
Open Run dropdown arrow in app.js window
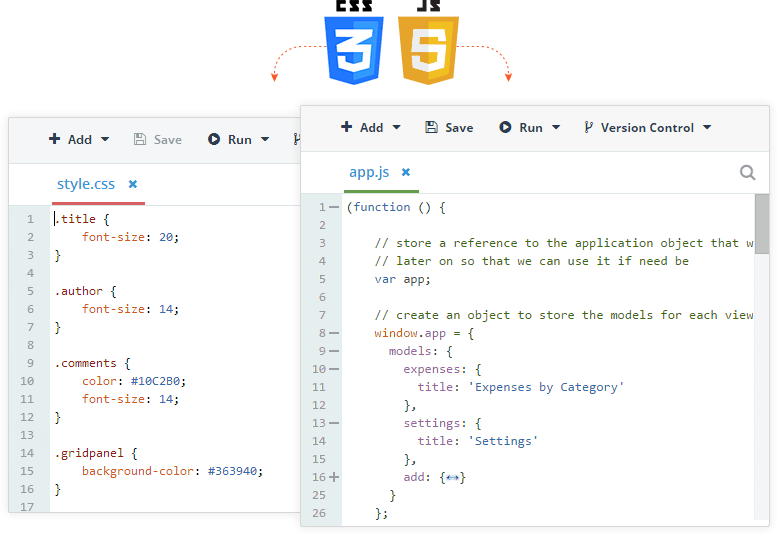[556, 128]
